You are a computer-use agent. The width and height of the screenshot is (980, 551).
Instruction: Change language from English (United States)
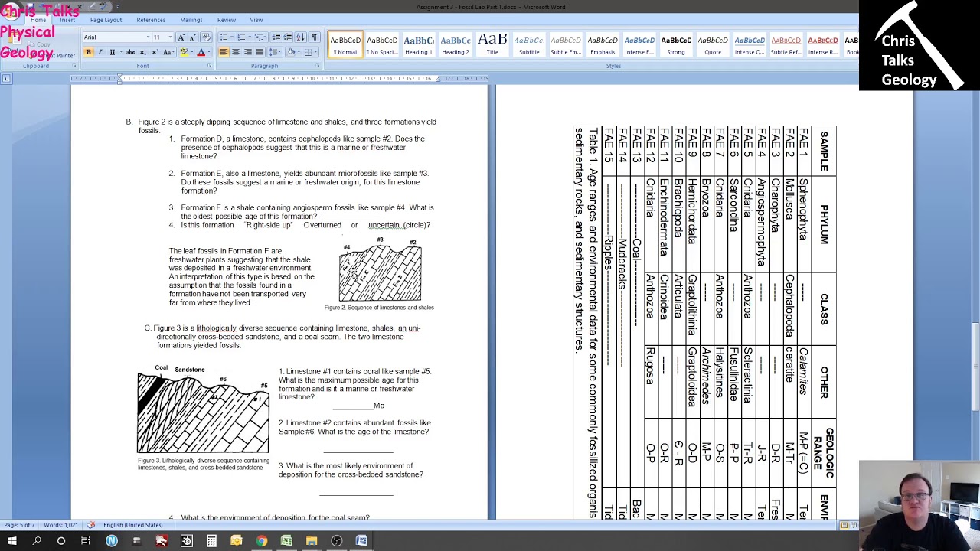pos(132,525)
